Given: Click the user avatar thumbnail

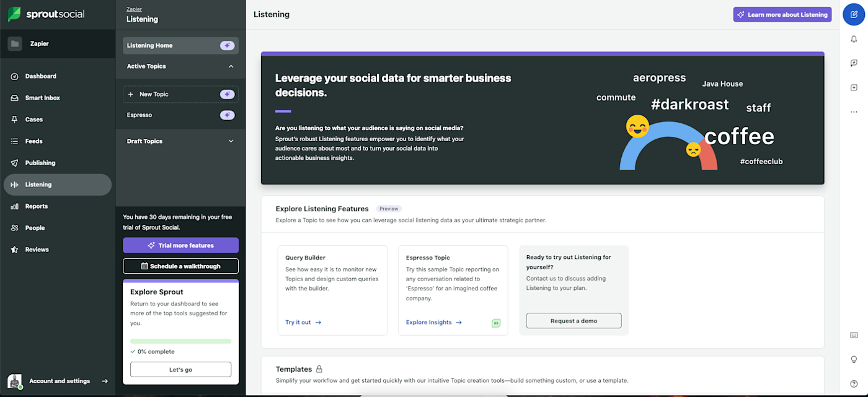Looking at the screenshot, I should tap(15, 381).
